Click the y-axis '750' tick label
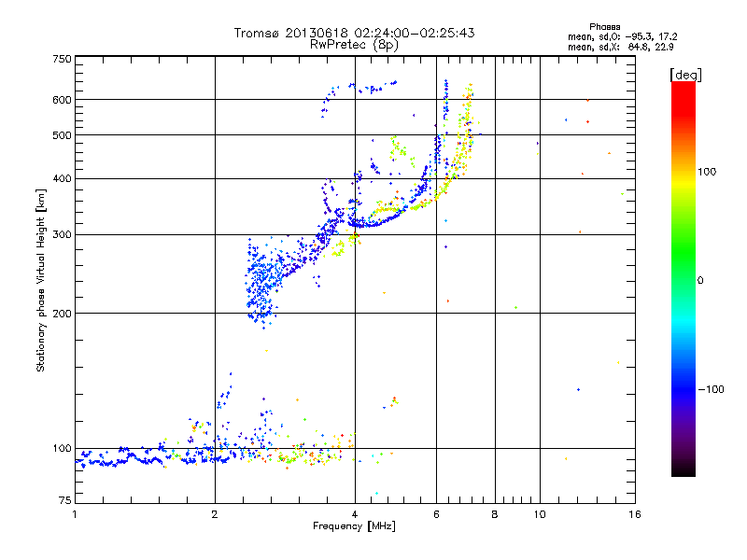The image size is (747, 560). [x=62, y=59]
